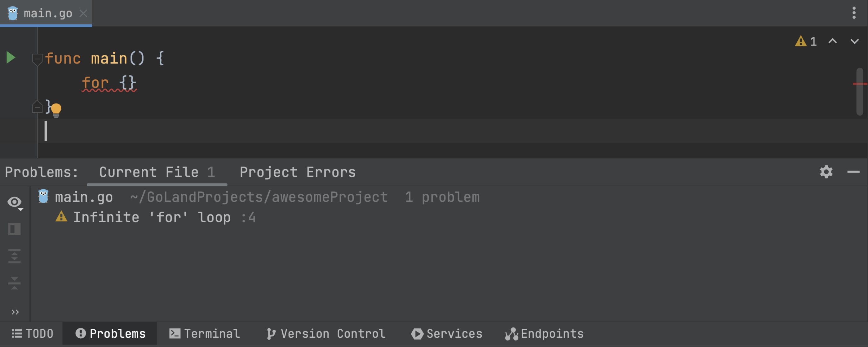This screenshot has height=347, width=868.
Task: Go to previous highlighted error
Action: click(x=833, y=41)
